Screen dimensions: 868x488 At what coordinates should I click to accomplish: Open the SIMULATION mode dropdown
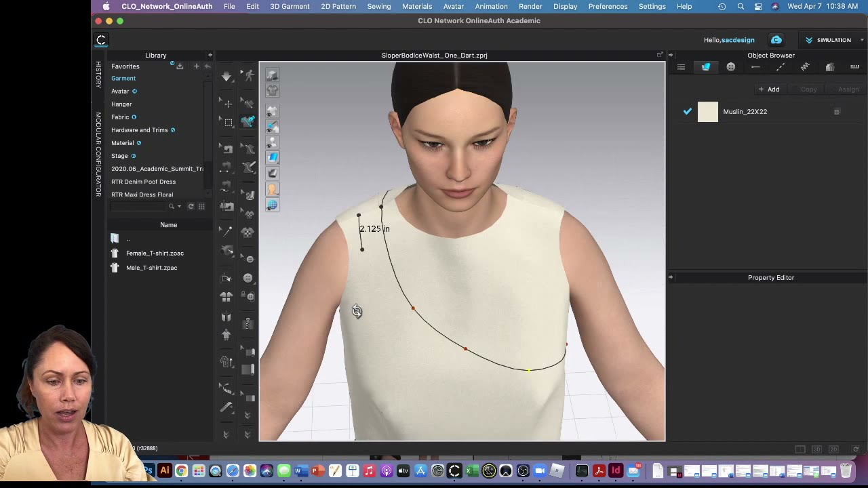(833, 40)
